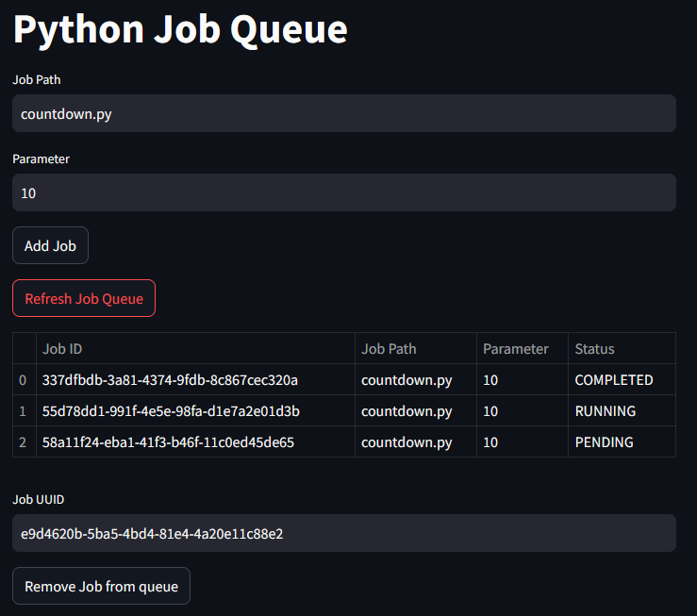Click the RUNNING status cell
The image size is (697, 616).
606,411
